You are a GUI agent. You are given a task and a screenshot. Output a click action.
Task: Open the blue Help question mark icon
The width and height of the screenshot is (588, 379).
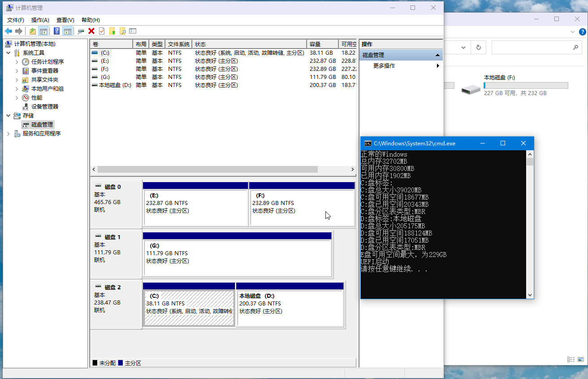(x=57, y=31)
